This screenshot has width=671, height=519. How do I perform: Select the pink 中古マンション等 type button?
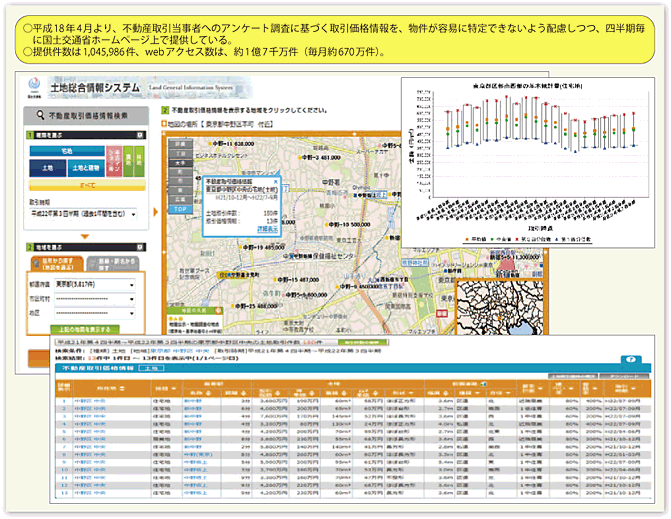point(114,161)
